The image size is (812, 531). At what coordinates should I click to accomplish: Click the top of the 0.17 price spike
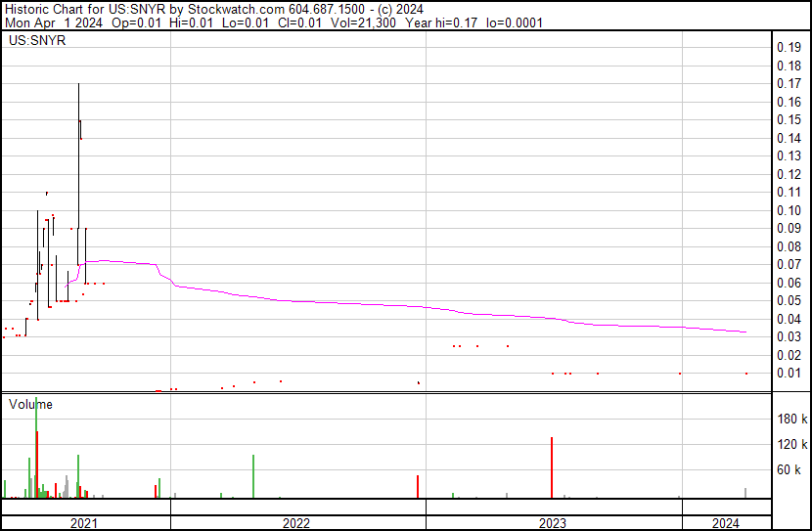[78, 86]
